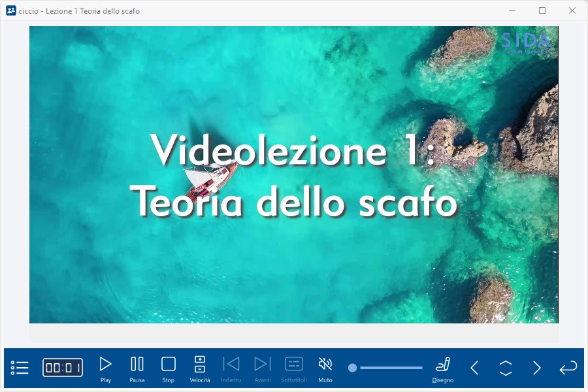This screenshot has width=588, height=392.
Task: Stop the video playback
Action: tap(169, 368)
